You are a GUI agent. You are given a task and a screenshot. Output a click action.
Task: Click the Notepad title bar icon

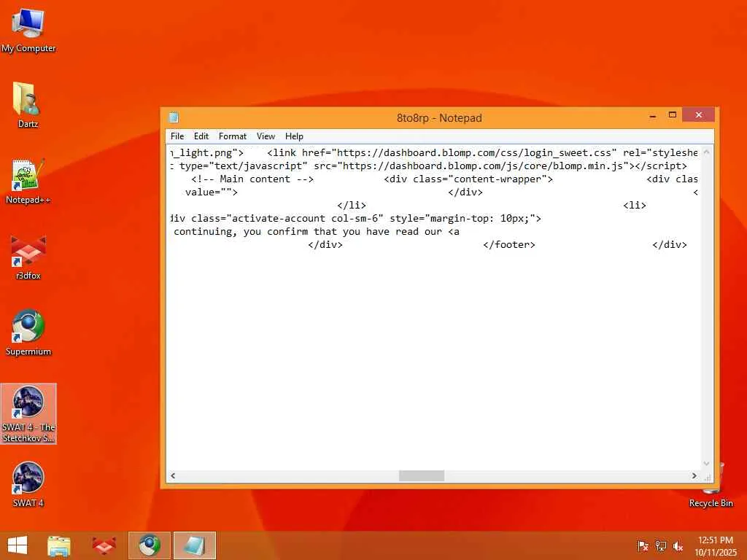174,117
